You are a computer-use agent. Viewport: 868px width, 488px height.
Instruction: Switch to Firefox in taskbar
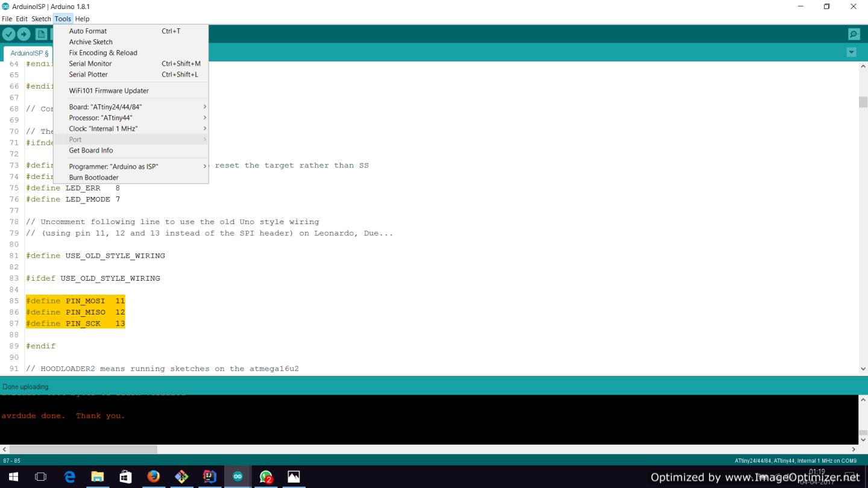[x=153, y=477]
